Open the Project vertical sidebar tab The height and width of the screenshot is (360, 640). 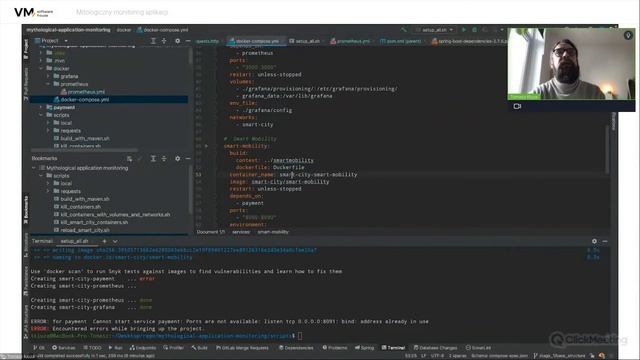(x=26, y=49)
